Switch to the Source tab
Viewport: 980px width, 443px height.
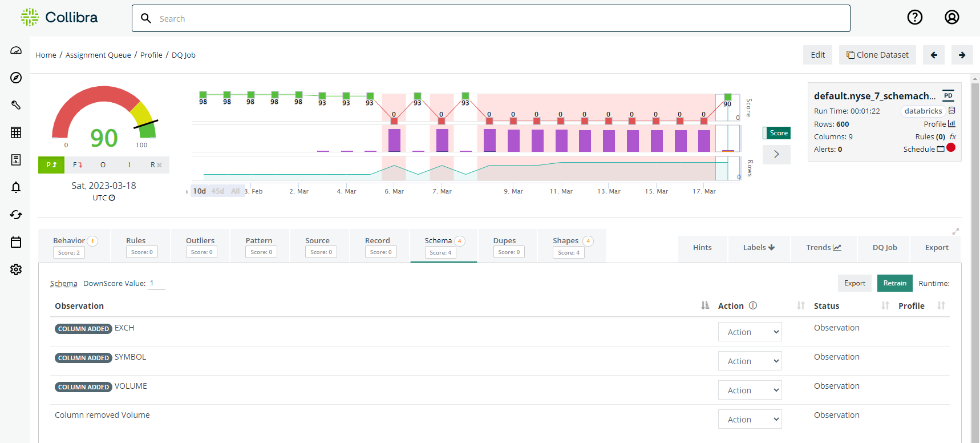click(x=320, y=246)
